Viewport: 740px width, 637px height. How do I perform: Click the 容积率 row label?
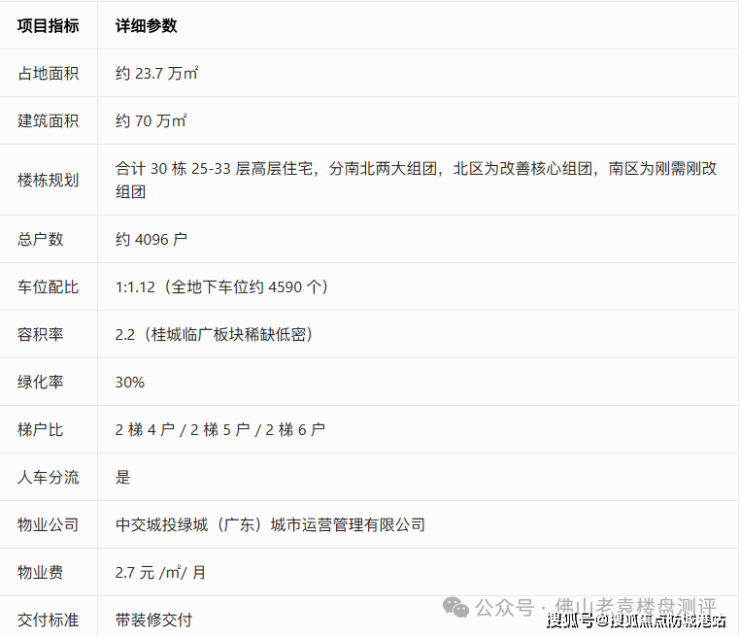click(41, 335)
